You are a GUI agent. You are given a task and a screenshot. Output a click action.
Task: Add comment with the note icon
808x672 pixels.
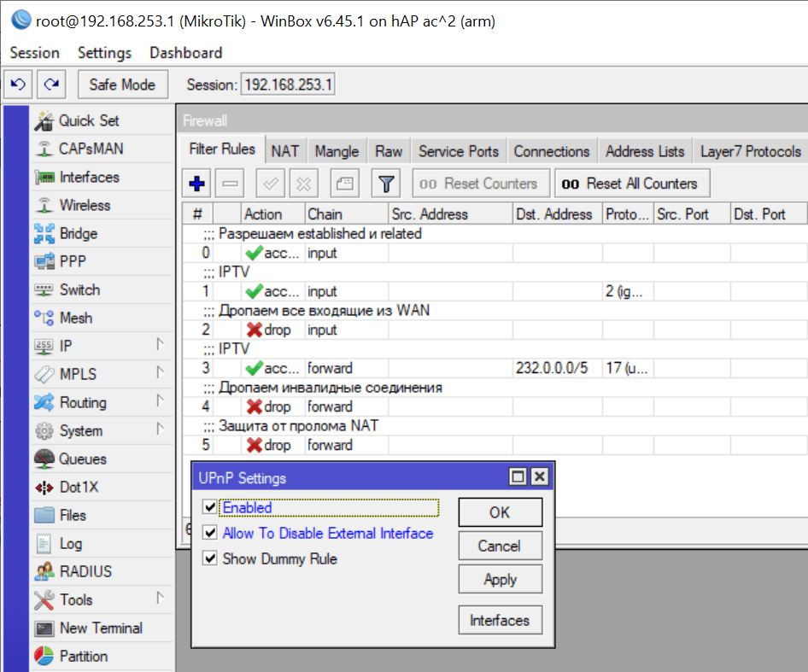(x=345, y=184)
